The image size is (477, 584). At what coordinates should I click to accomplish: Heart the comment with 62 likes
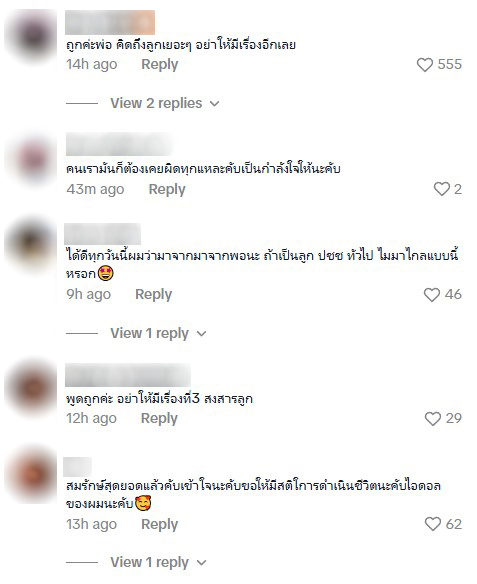(433, 524)
